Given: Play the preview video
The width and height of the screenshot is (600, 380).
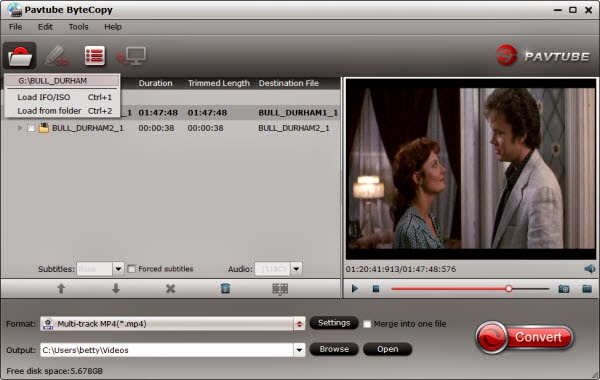Looking at the screenshot, I should point(355,289).
